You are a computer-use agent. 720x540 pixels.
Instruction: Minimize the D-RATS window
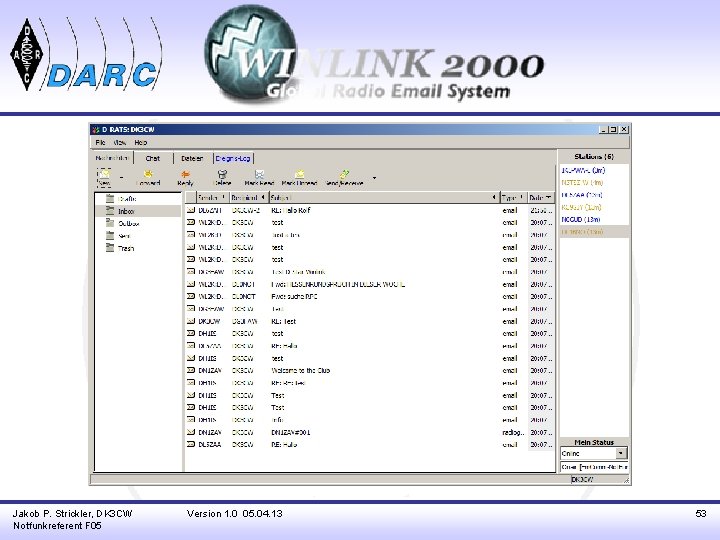tap(603, 129)
